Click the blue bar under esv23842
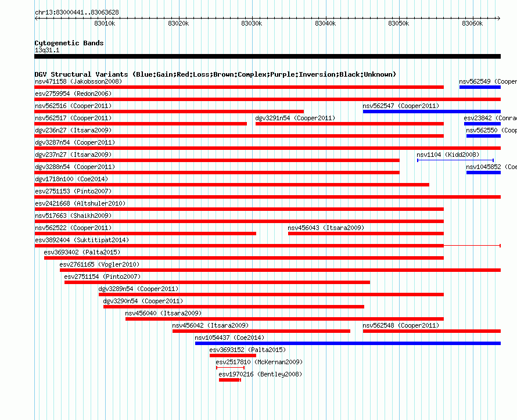Image resolution: width=517 pixels, height=420 pixels. (482, 124)
